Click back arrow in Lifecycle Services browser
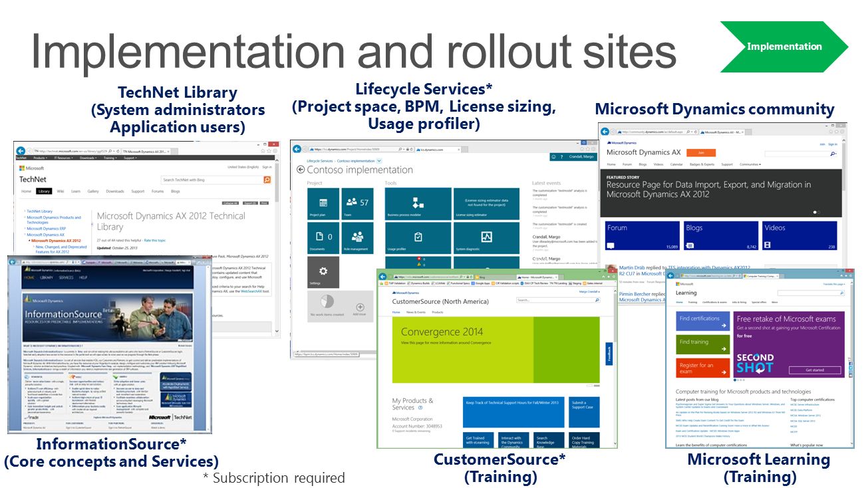The height and width of the screenshot is (488, 868). 298,149
